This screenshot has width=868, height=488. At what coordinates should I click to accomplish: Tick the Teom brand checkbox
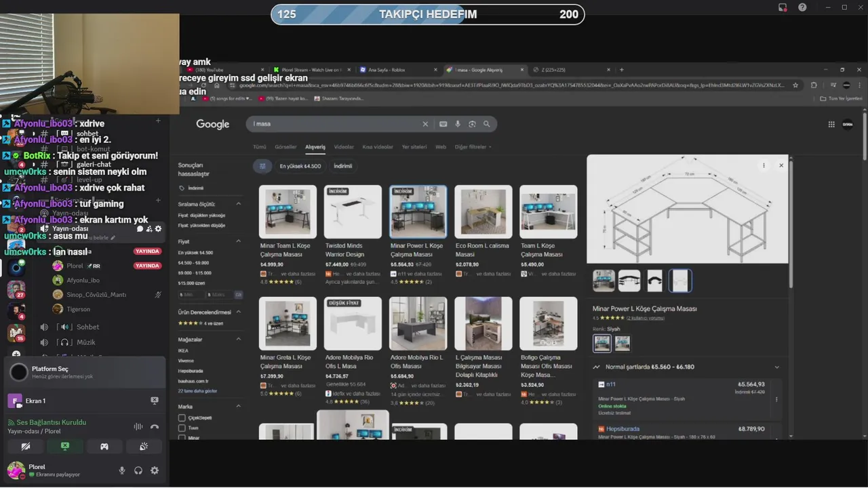pos(182,428)
